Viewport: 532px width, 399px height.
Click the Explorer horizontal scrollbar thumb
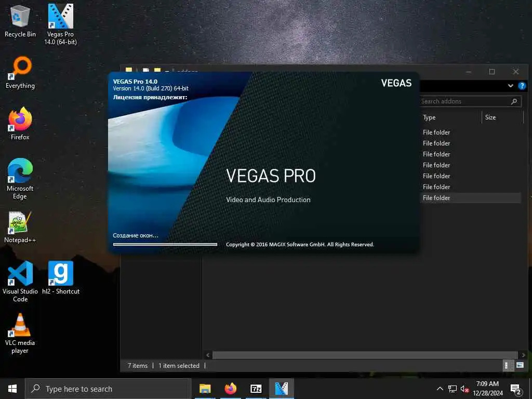365,355
